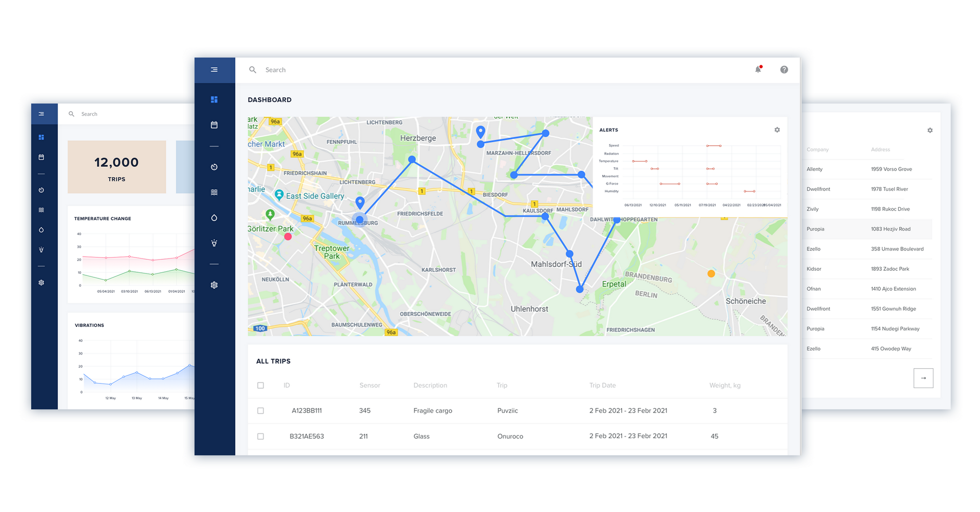Image resolution: width=980 pixels, height=512 pixels.
Task: Click the blue location pin near Rummelsburg
Action: [360, 203]
